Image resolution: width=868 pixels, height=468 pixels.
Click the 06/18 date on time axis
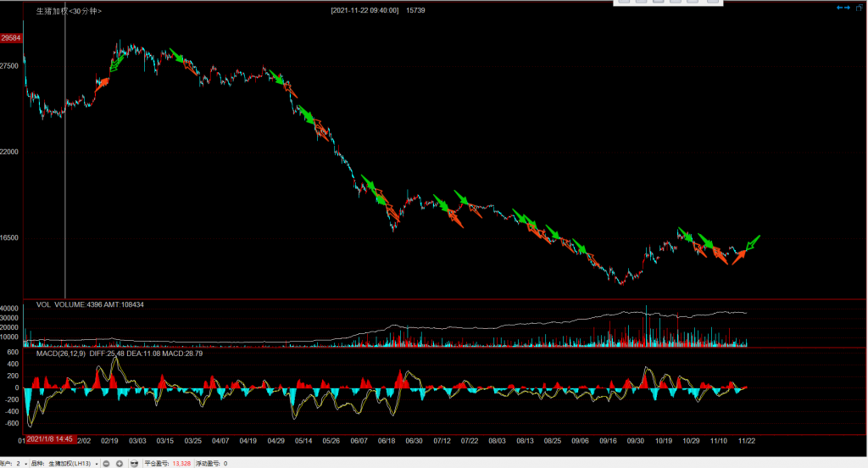click(x=387, y=441)
